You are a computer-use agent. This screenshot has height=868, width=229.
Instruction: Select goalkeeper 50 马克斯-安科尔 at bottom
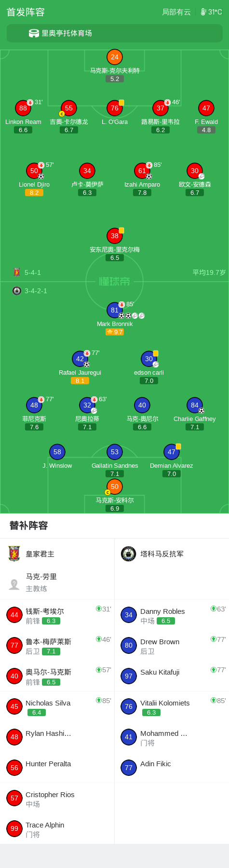pos(115,487)
